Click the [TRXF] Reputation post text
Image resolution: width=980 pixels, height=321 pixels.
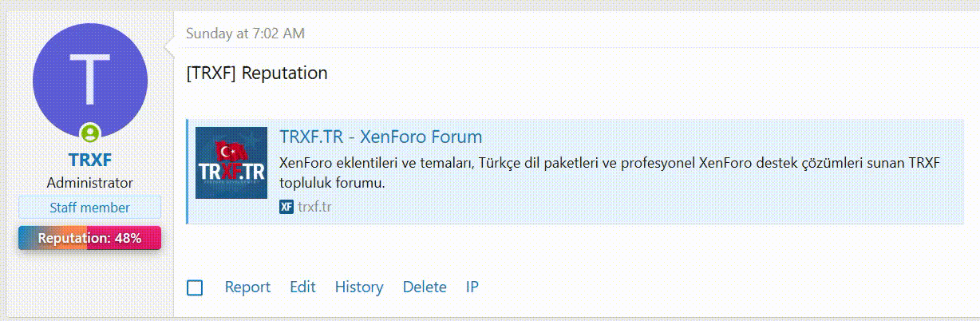point(256,73)
